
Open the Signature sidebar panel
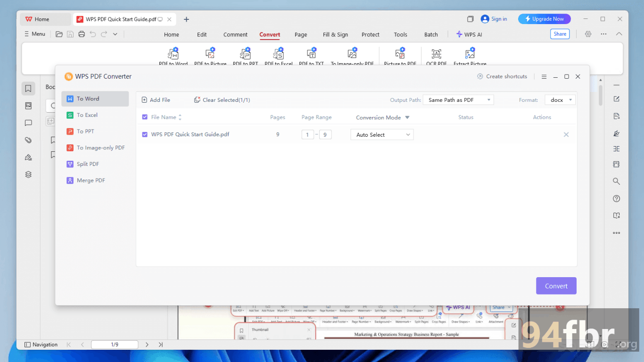click(x=28, y=157)
